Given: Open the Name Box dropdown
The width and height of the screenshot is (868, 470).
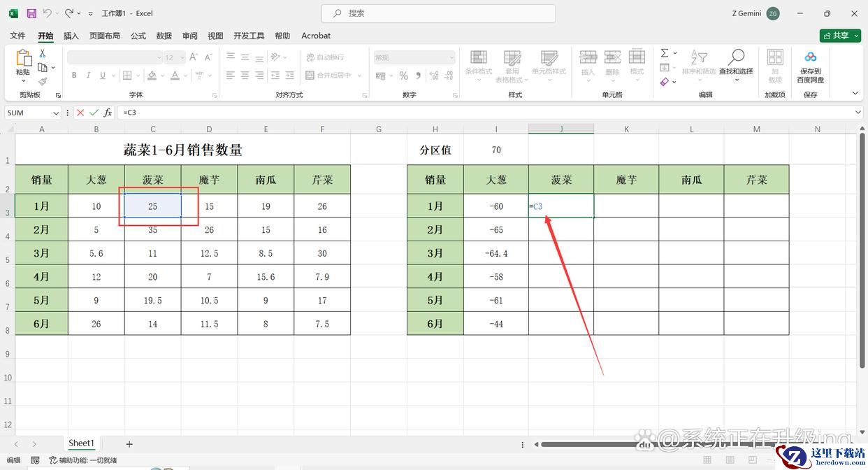Looking at the screenshot, I should 56,113.
